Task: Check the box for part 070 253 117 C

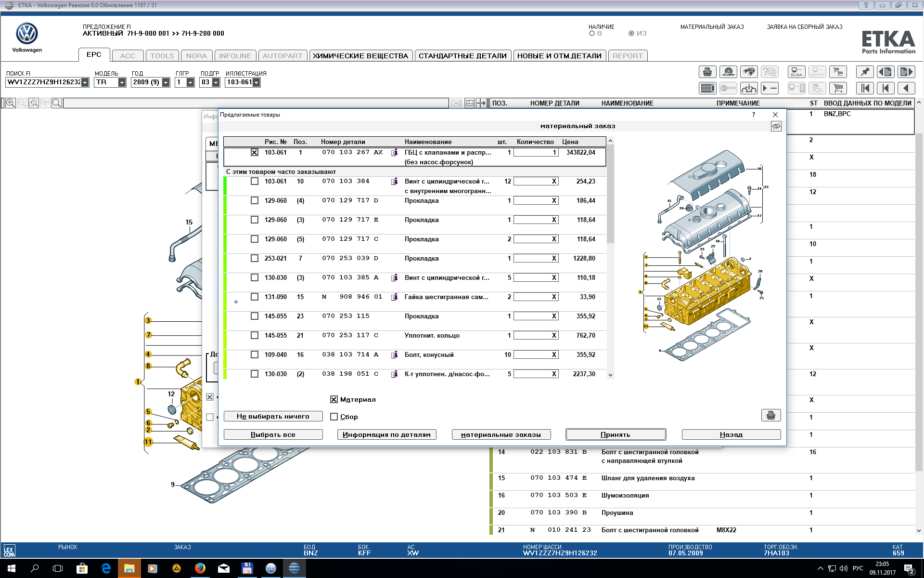Action: (255, 335)
